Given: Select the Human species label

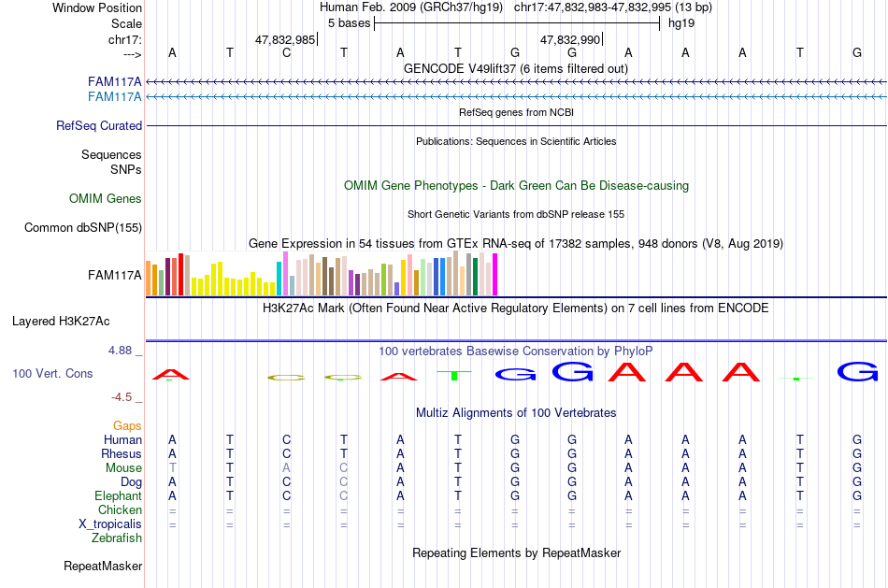Looking at the screenshot, I should [122, 439].
